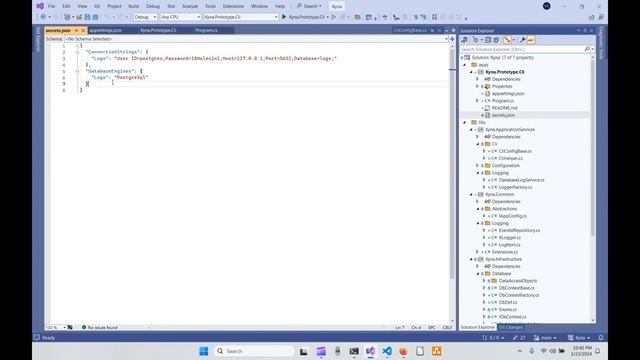The image size is (640, 360).
Task: Open the Debug configuration dropdown
Action: [145, 17]
